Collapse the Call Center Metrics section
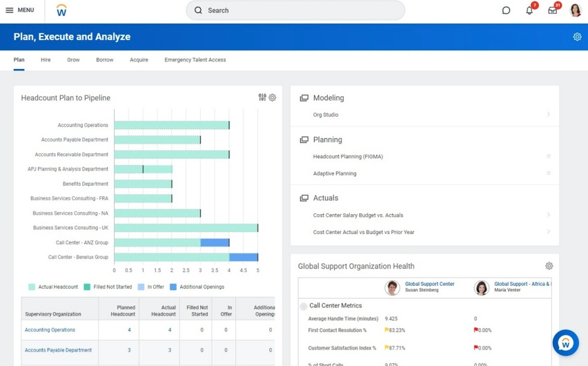 304,307
